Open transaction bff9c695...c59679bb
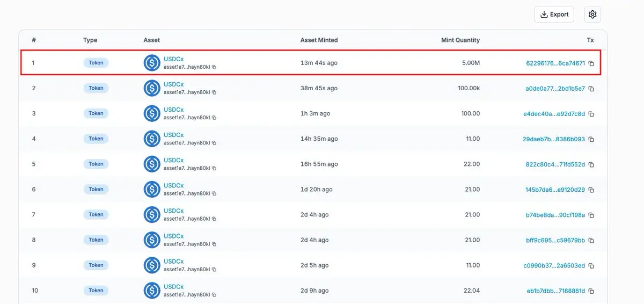 click(x=555, y=240)
